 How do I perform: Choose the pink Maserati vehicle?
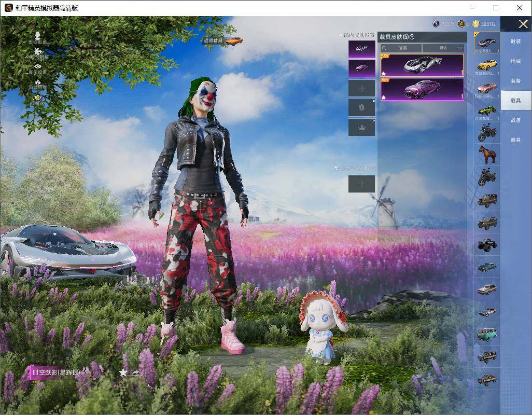[487, 88]
